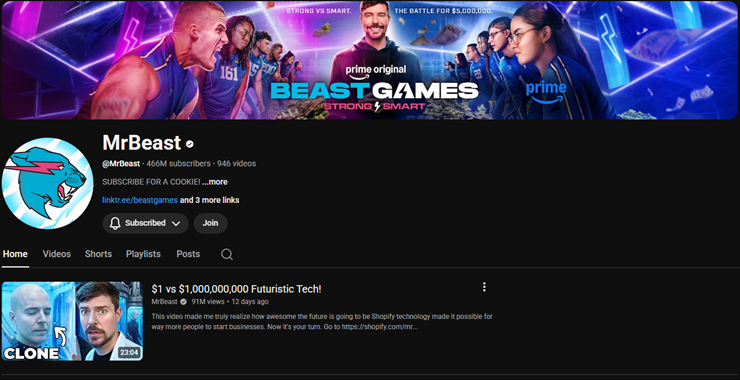Click the @MrBeast handle text
Viewport: 740px width, 381px height.
click(x=121, y=164)
